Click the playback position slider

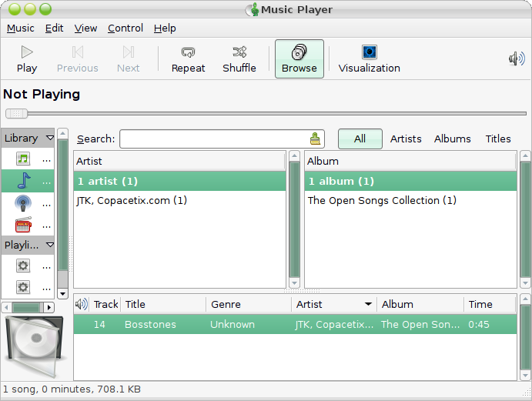pyautogui.click(x=266, y=113)
